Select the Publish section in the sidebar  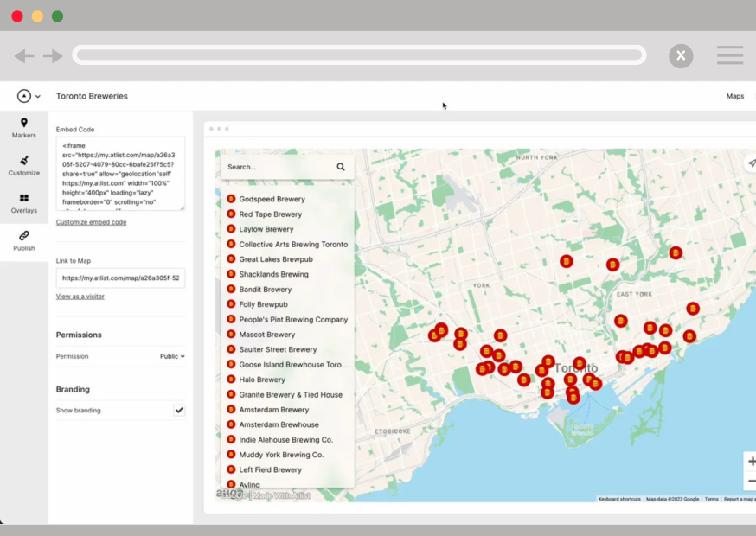coord(23,243)
